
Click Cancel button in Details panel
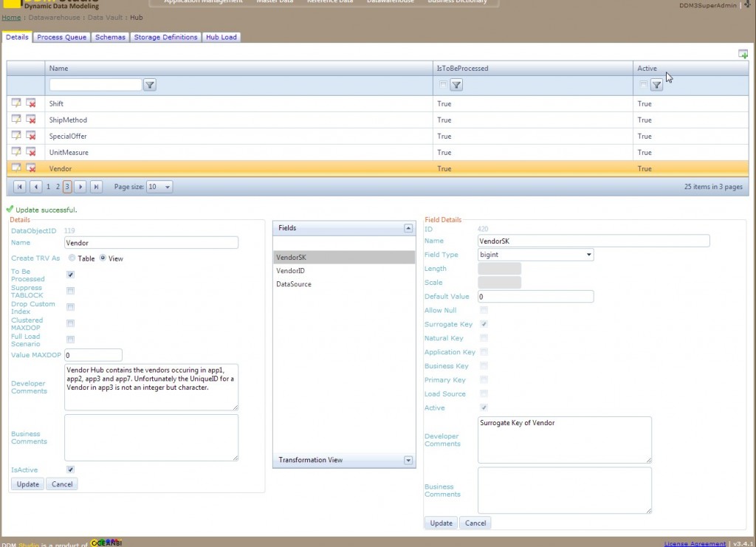tap(62, 484)
